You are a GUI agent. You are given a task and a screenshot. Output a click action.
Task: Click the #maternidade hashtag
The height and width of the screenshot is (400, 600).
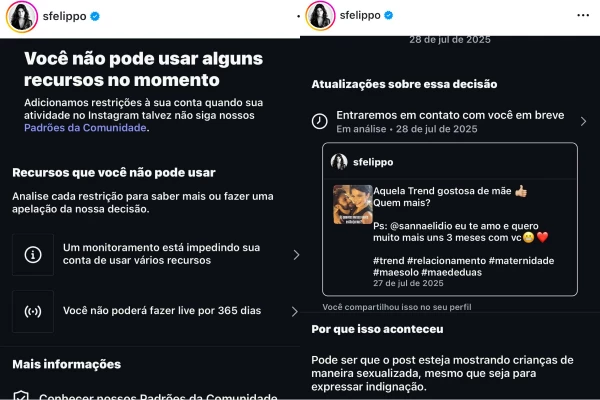pos(521,261)
